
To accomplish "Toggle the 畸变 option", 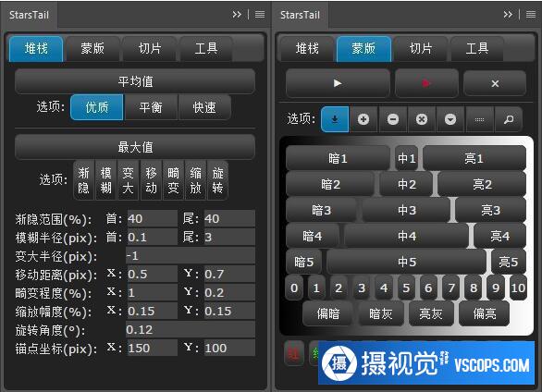I will pos(173,180).
